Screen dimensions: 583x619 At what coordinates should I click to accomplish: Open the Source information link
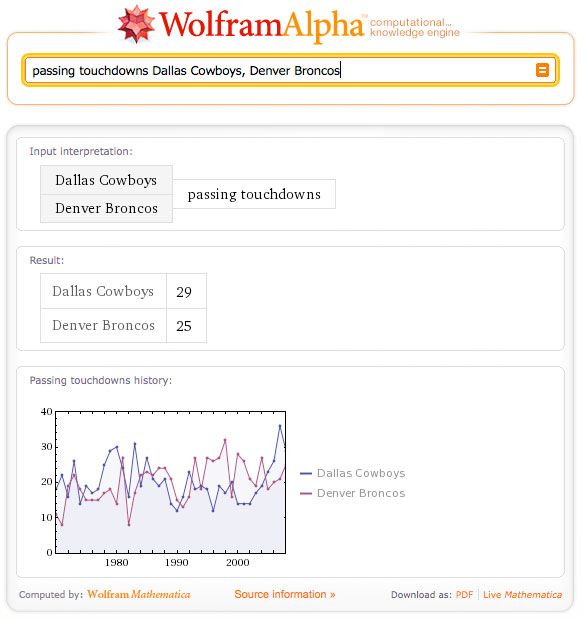(x=285, y=594)
